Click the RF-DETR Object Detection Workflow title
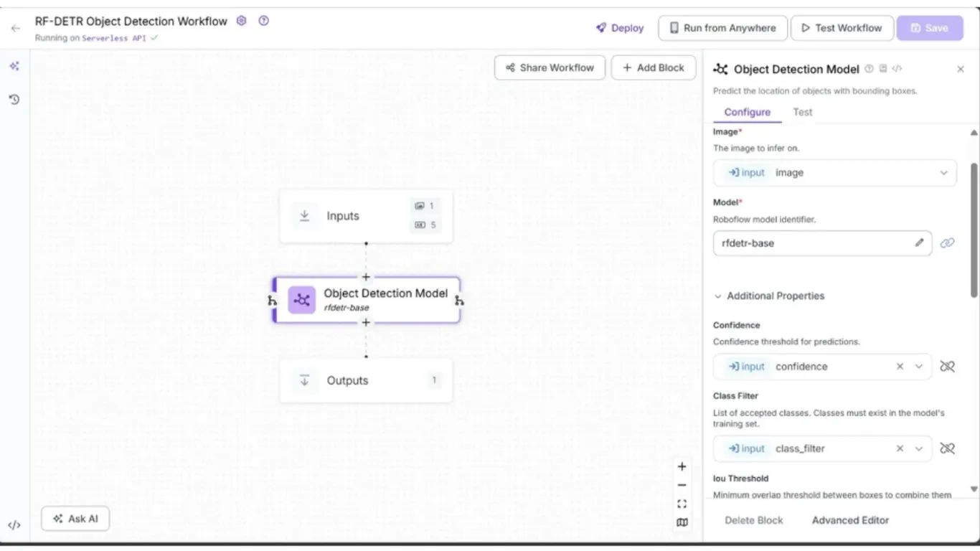 pyautogui.click(x=131, y=22)
